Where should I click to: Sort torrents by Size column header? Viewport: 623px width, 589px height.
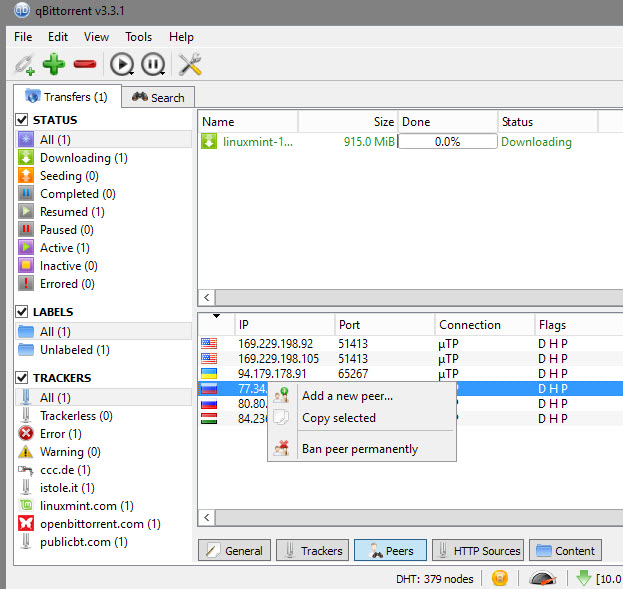click(x=348, y=122)
